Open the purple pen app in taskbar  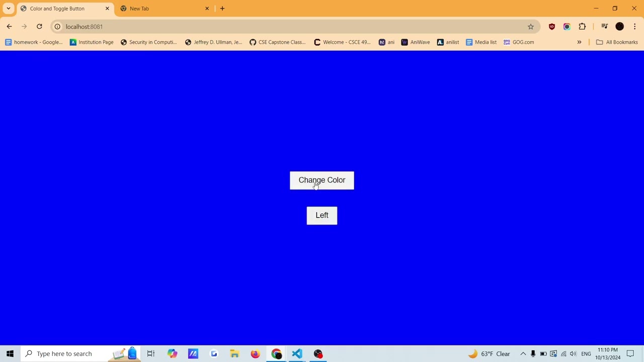click(x=193, y=354)
